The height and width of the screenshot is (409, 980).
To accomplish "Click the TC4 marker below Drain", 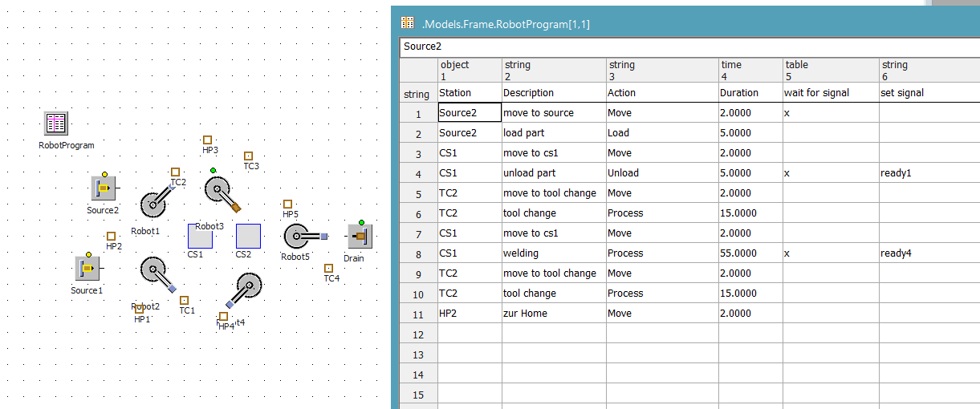I will pos(328,269).
